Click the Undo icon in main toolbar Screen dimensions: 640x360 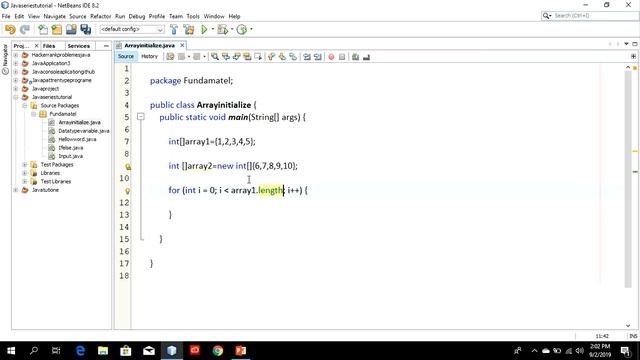click(10, 29)
